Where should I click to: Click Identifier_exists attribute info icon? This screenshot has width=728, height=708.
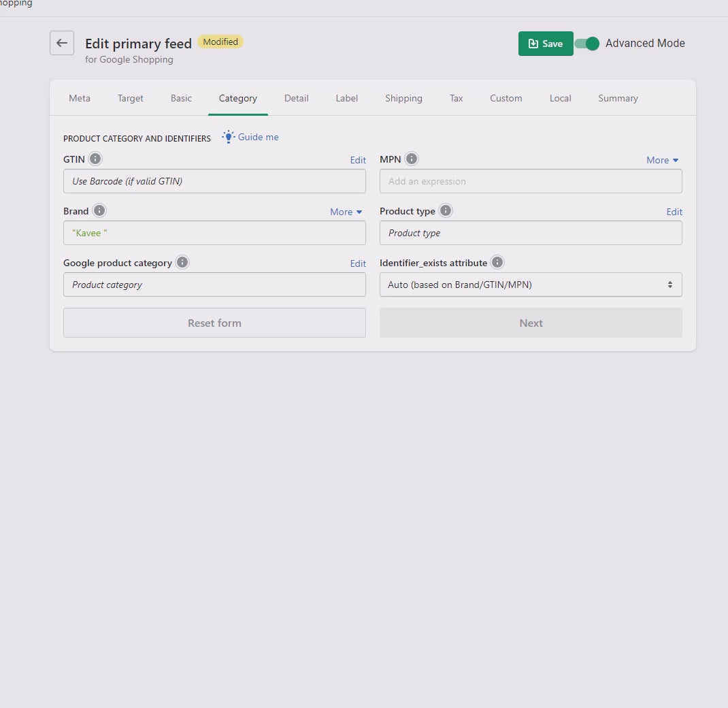(x=497, y=262)
